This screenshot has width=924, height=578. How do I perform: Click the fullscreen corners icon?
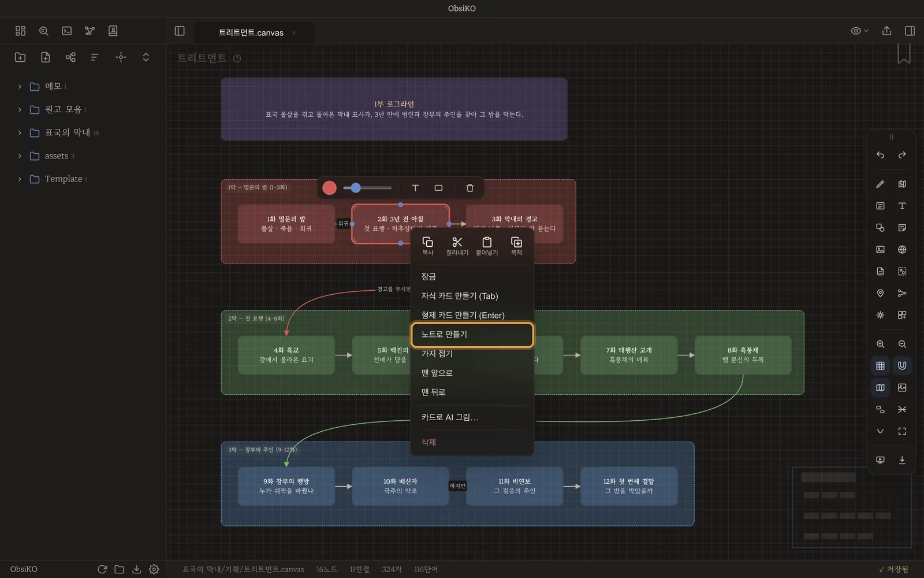coord(902,431)
